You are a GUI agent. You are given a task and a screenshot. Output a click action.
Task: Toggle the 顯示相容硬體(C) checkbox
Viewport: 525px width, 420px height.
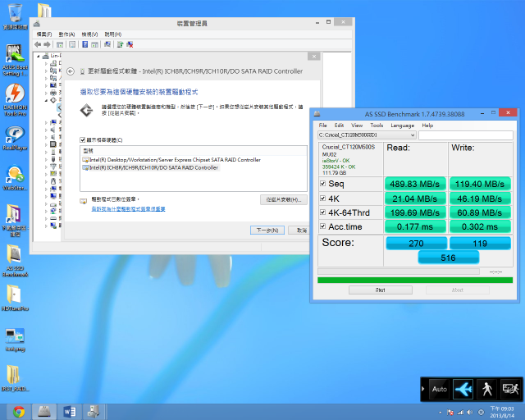tap(83, 140)
